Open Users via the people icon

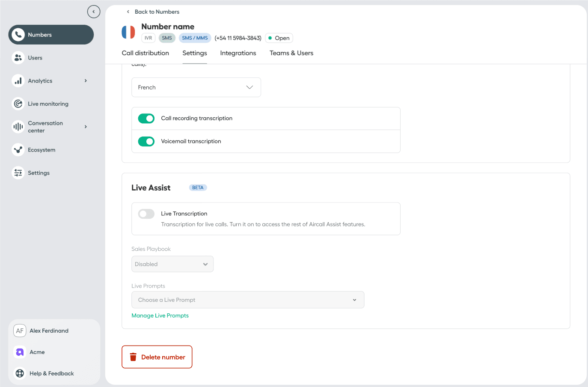tap(18, 58)
